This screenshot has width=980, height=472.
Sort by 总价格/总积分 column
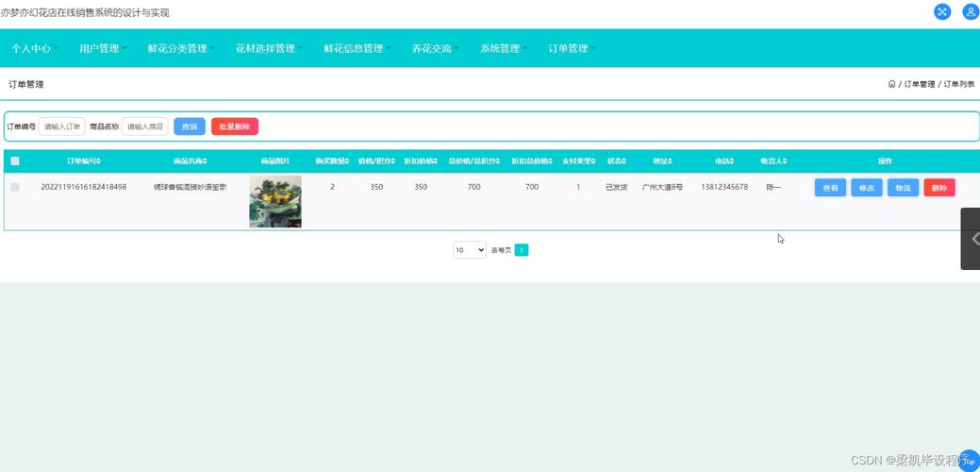point(473,161)
